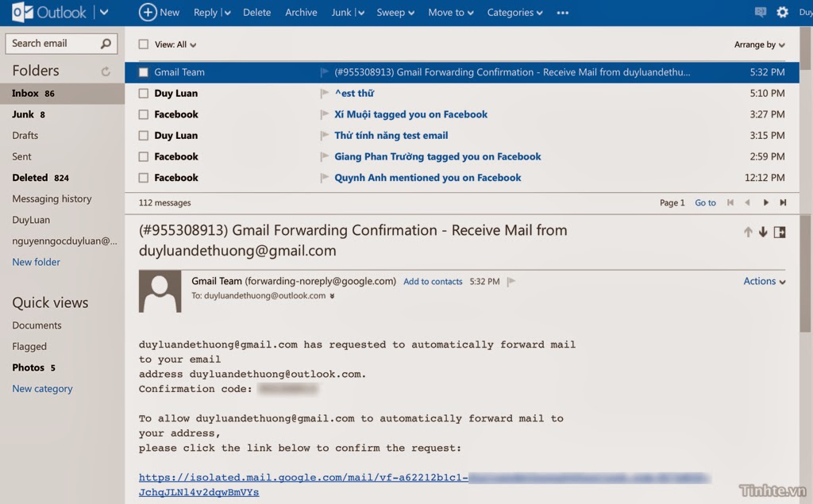
Task: Jump to last page arrow
Action: click(x=783, y=202)
